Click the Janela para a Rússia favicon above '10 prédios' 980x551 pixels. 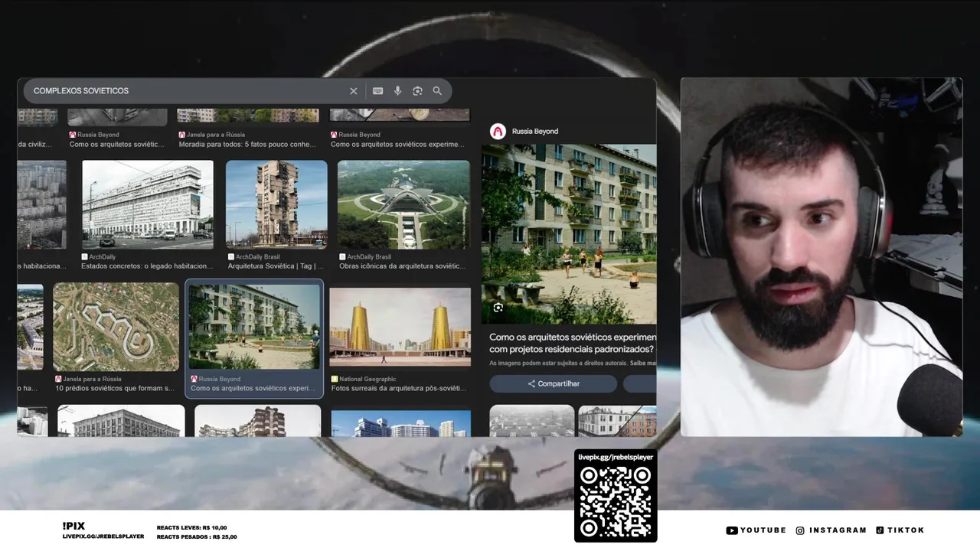pyautogui.click(x=58, y=379)
